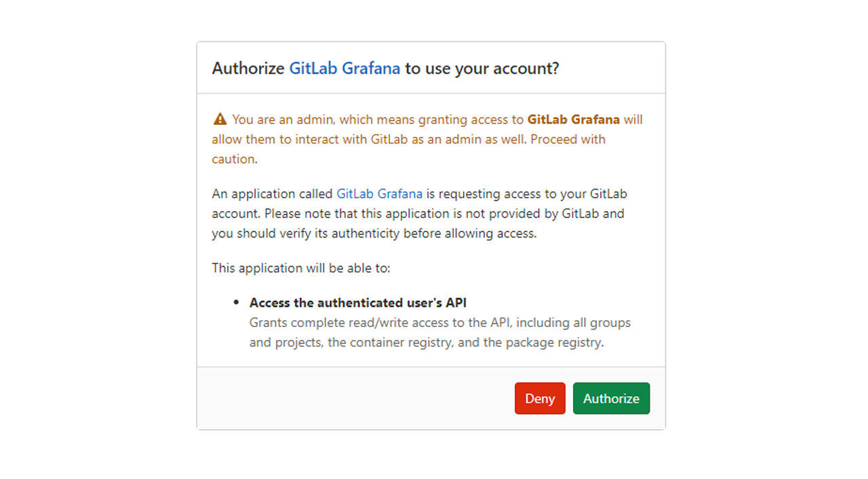Click the red Deny button
Viewport: 868px width, 479px height.
click(x=540, y=398)
